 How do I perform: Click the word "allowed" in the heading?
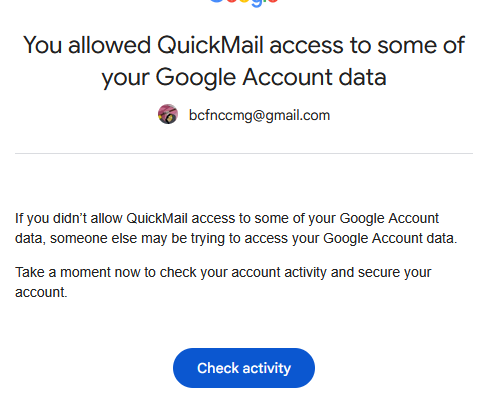click(x=110, y=45)
